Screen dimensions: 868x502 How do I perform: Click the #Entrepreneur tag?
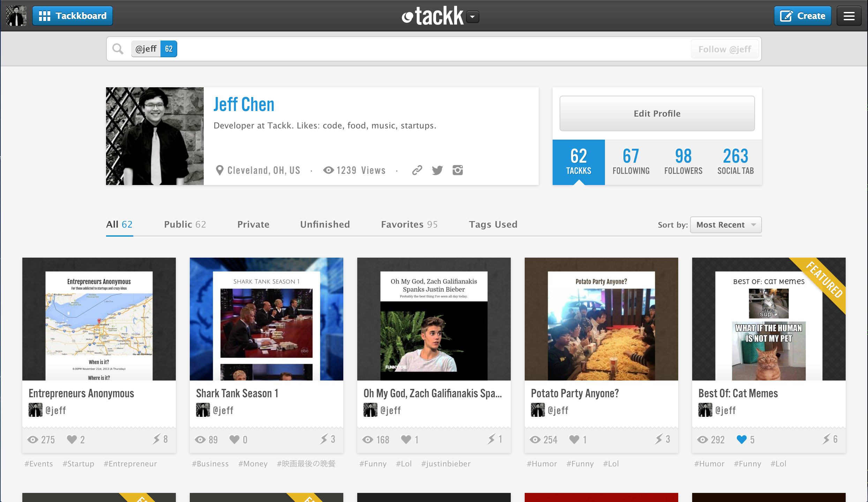(130, 464)
